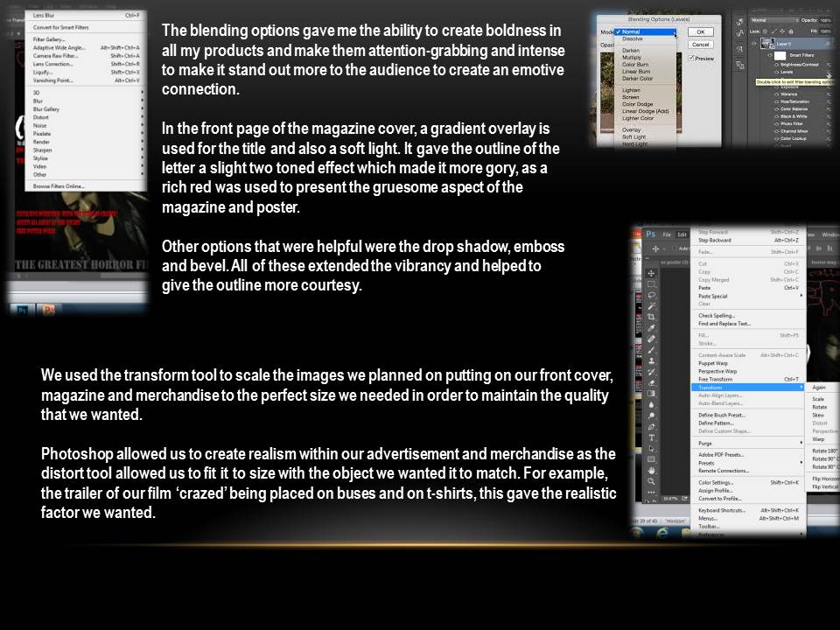Toggle Smart Filters visibility eye
Image resolution: width=840 pixels, height=630 pixels.
tap(769, 55)
